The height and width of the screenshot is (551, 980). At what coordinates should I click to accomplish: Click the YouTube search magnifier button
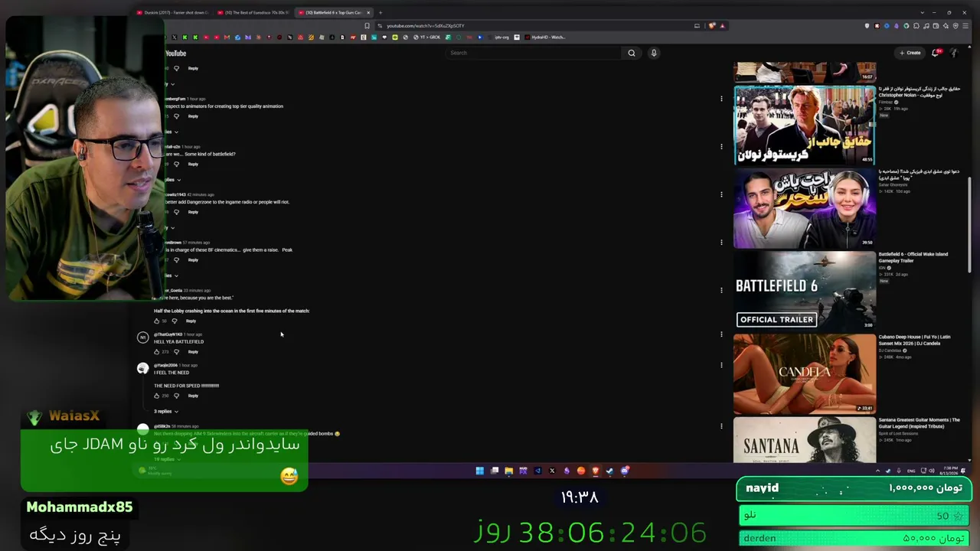[632, 53]
